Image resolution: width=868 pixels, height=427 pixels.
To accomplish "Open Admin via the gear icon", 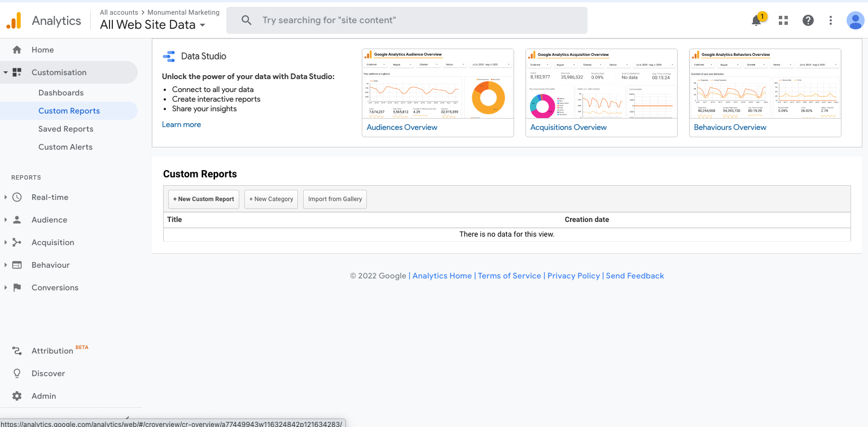I will click(x=17, y=396).
